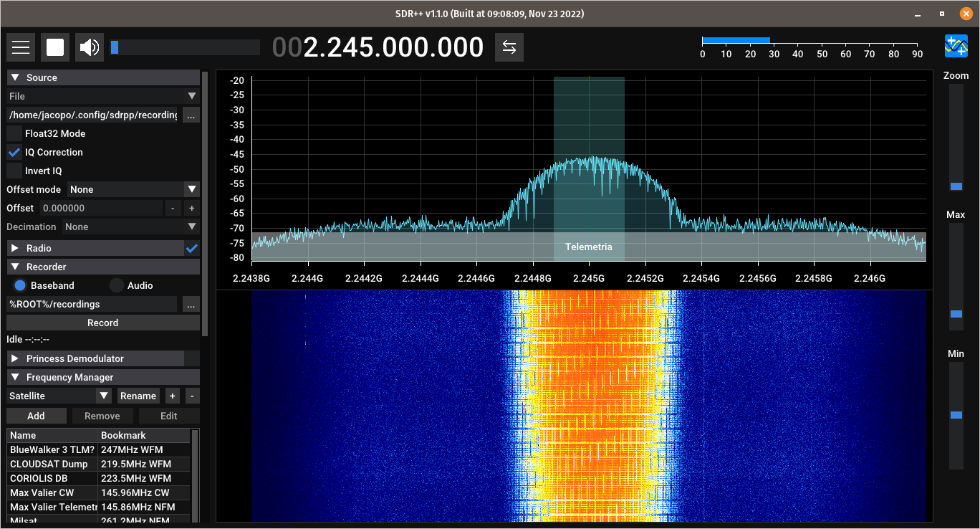This screenshot has width=980, height=529.
Task: Collapse the Source section header
Action: tap(103, 77)
